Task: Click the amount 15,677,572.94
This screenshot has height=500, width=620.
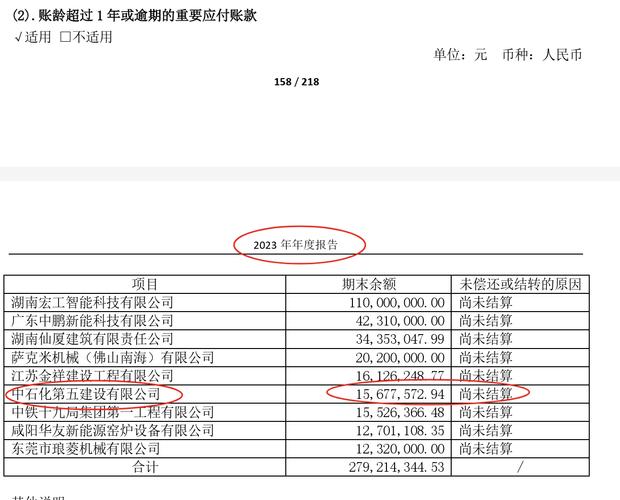Action: [400, 394]
